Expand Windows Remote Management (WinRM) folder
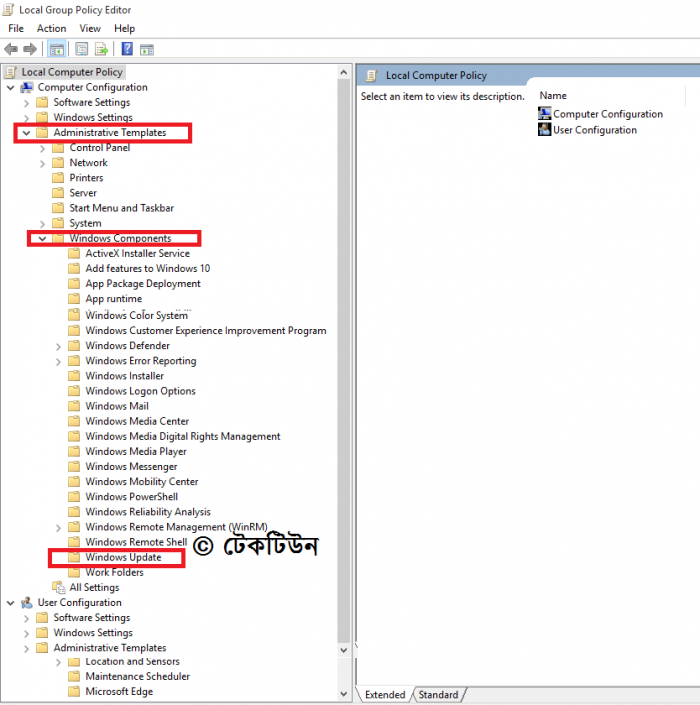 58,528
